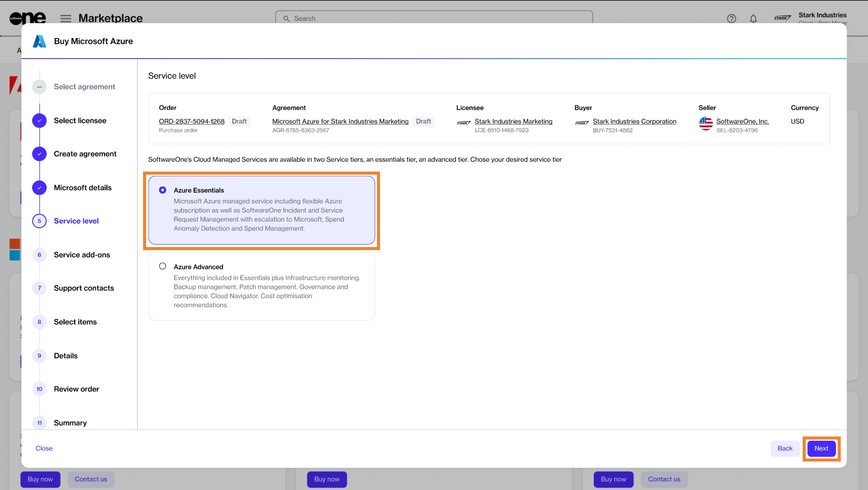The width and height of the screenshot is (868, 490).
Task: Open the notifications bell
Action: tap(753, 18)
